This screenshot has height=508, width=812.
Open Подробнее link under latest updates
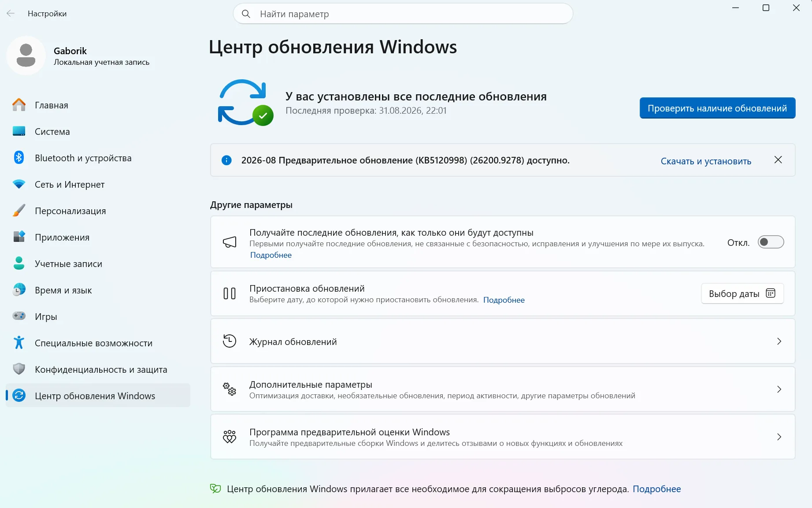pos(271,255)
